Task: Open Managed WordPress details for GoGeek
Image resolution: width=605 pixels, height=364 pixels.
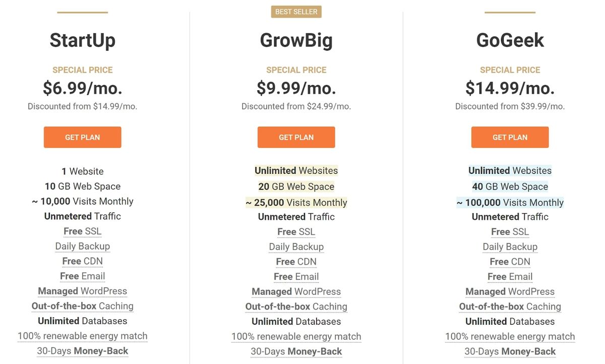Action: pyautogui.click(x=510, y=291)
